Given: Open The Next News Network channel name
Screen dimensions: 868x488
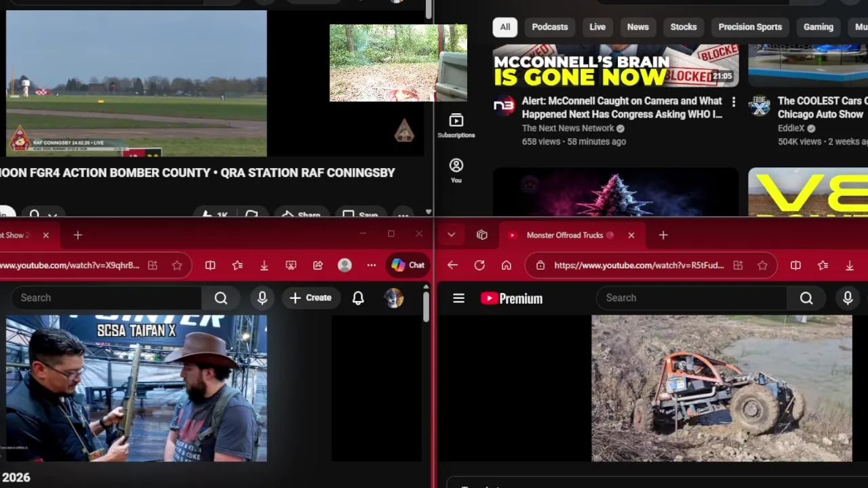Looking at the screenshot, I should point(568,128).
